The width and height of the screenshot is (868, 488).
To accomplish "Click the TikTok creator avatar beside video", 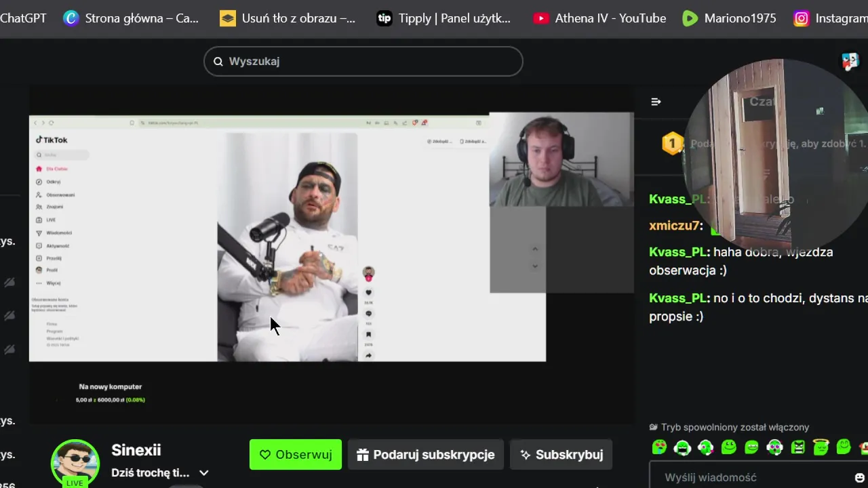I will pyautogui.click(x=368, y=273).
